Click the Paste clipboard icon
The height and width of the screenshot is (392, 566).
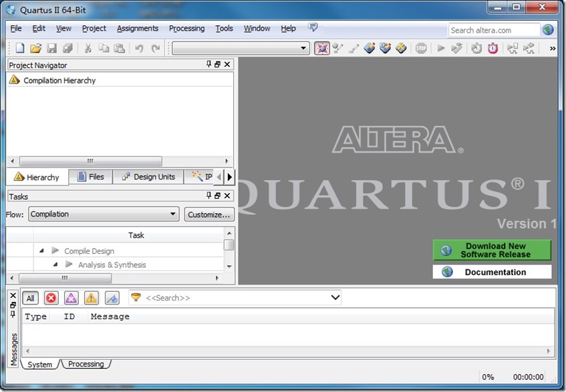119,48
